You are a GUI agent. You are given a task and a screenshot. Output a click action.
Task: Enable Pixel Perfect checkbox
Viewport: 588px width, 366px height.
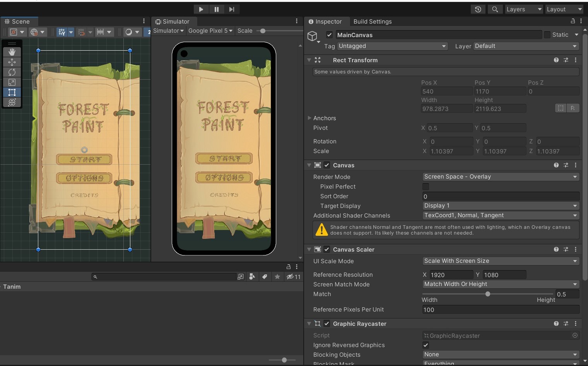(426, 186)
